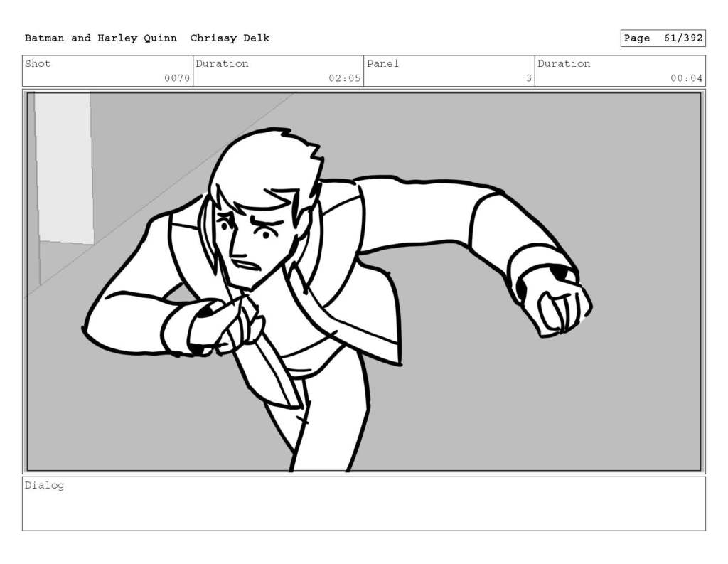The height and width of the screenshot is (564, 728).
Task: Click inside the empty Dialog box
Action: [x=364, y=504]
